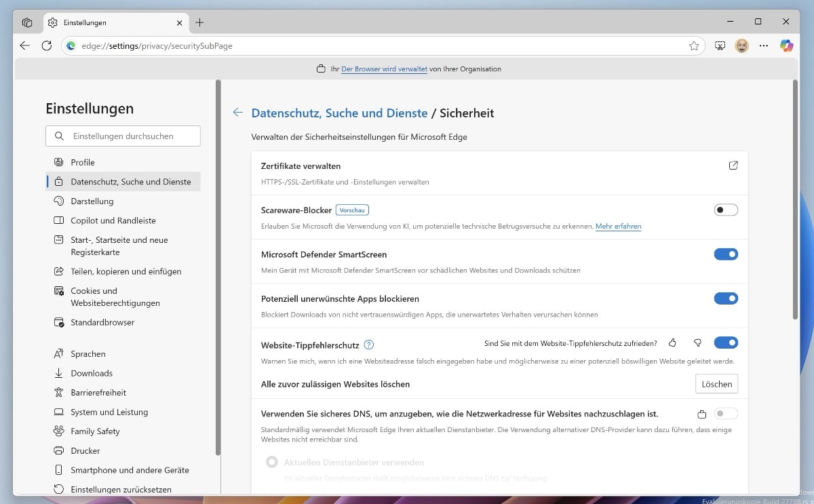
Task: Reload the page with refresh icon
Action: click(x=47, y=45)
